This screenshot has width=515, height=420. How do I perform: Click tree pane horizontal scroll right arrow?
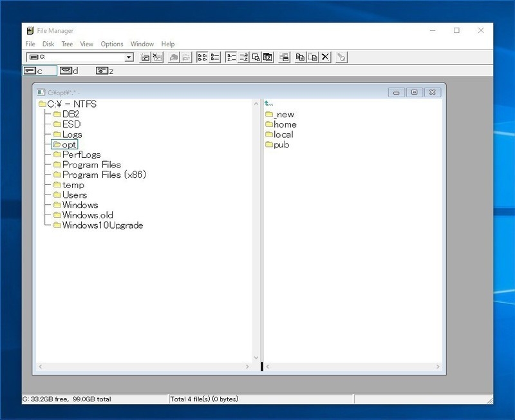tap(247, 367)
